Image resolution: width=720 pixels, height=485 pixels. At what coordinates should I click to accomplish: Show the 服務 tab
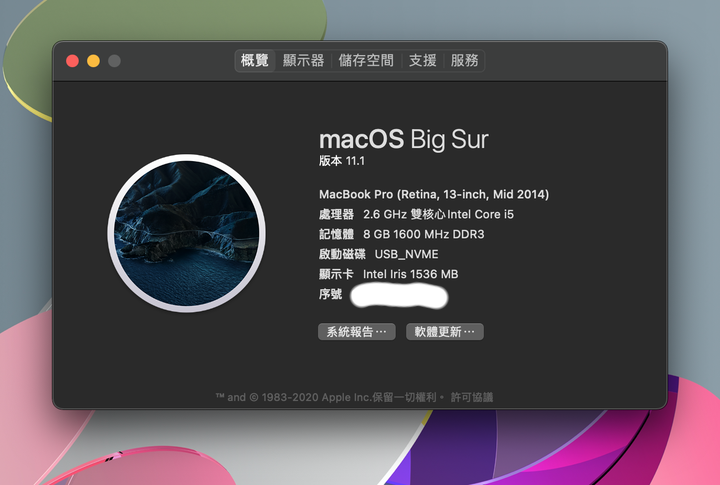click(464, 61)
